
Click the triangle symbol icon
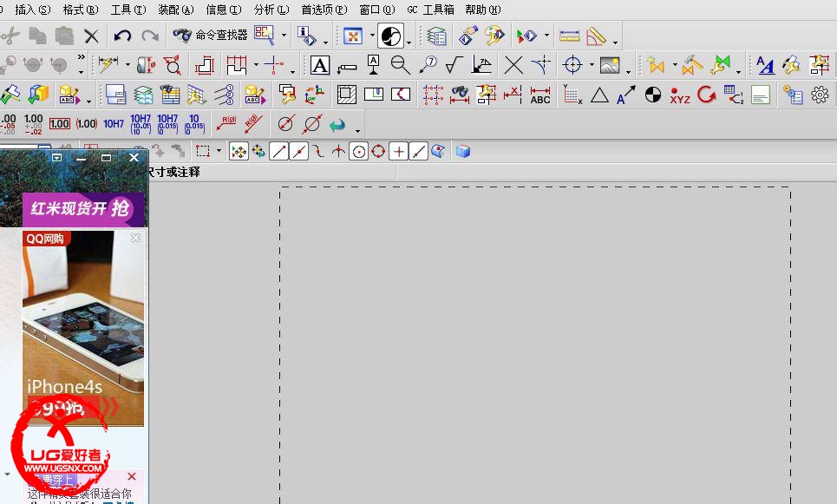point(599,95)
